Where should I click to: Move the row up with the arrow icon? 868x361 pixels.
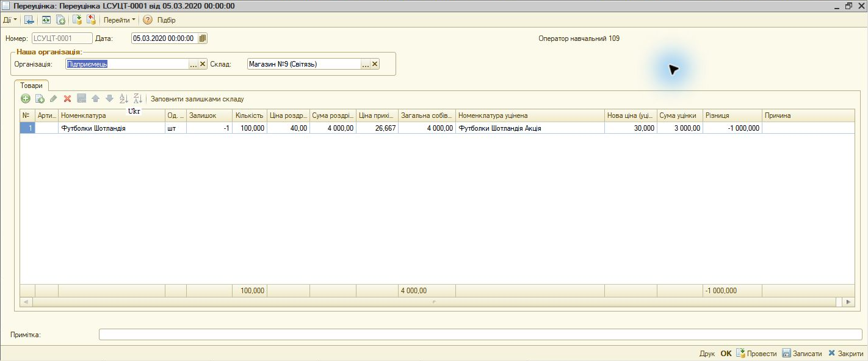tap(95, 98)
